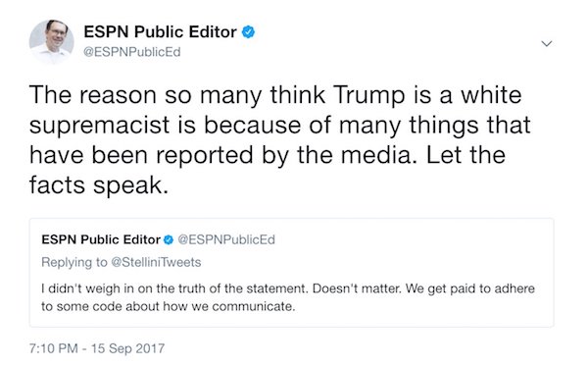Expand the tweet options chevron menu
This screenshot has width=588, height=367.
point(547,43)
